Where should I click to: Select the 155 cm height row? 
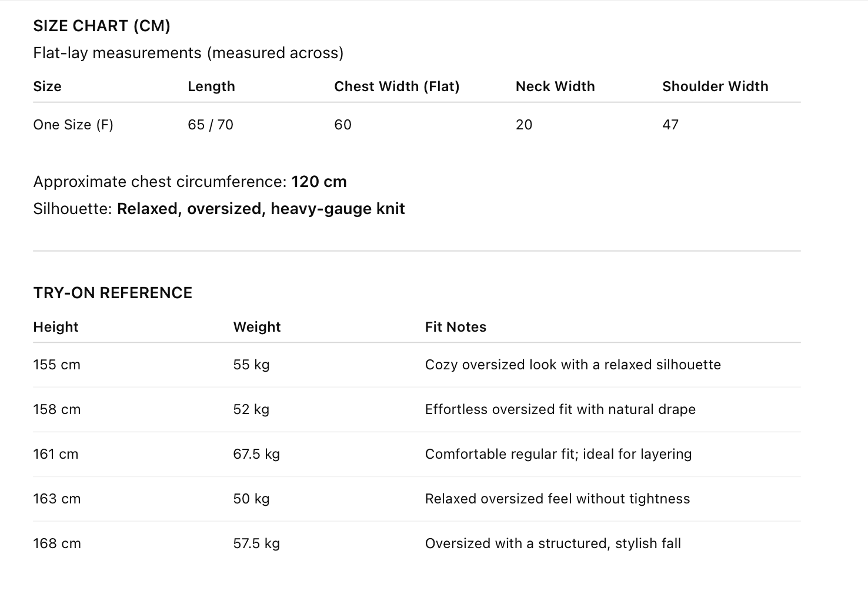[56, 365]
